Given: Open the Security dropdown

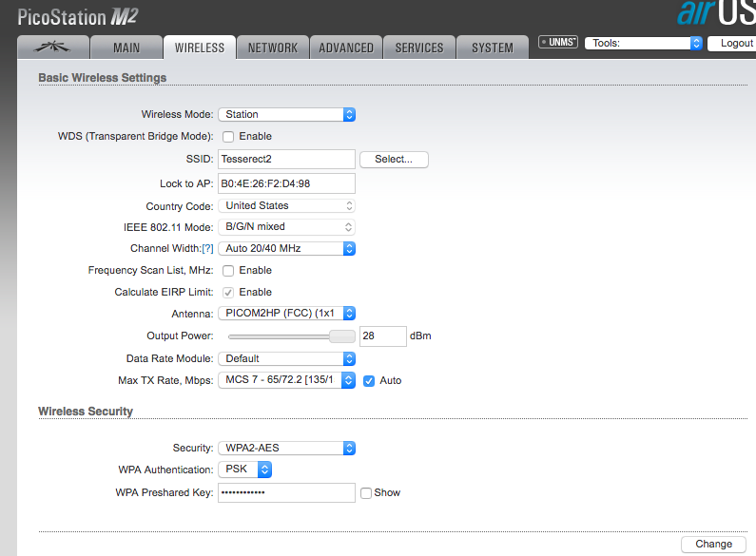Looking at the screenshot, I should pyautogui.click(x=287, y=448).
